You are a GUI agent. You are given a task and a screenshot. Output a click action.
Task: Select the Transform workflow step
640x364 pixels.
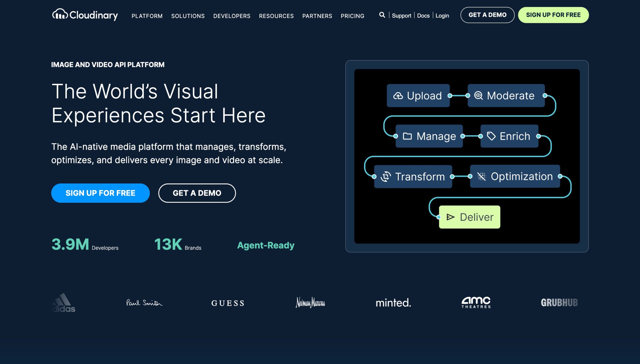click(413, 176)
